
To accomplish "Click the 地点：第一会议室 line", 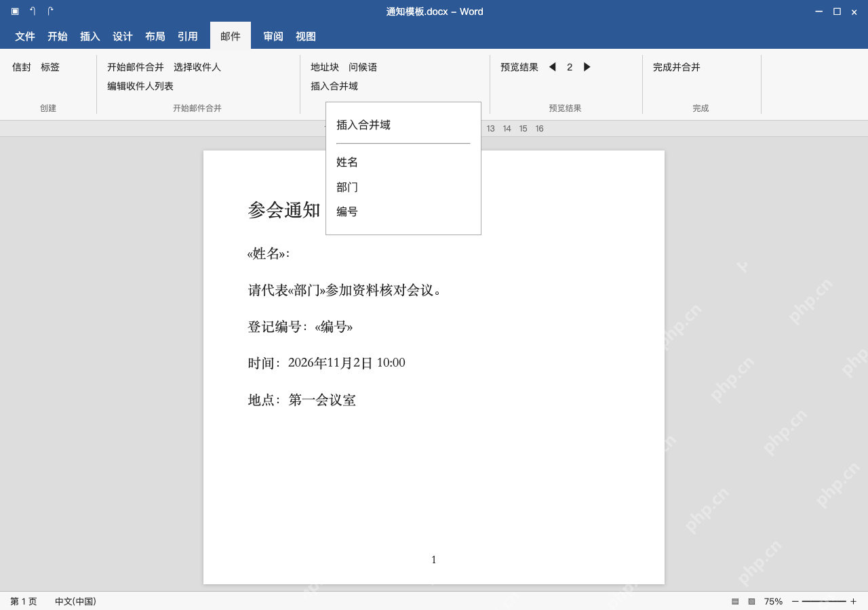I will 302,400.
